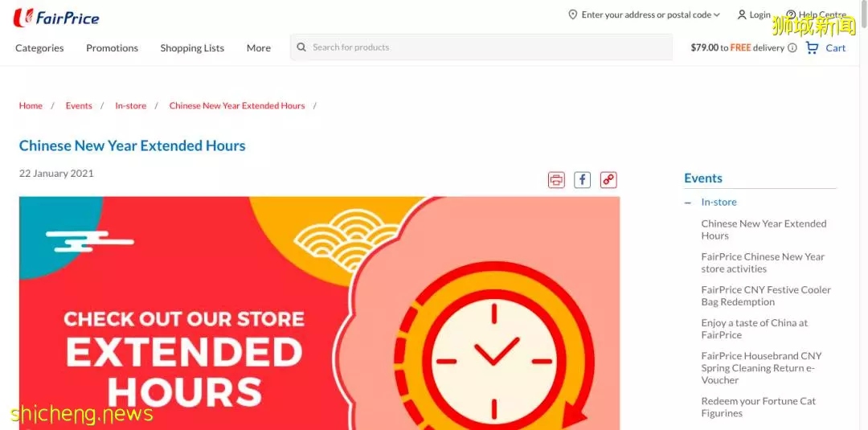Go to Home breadcrumb link
The image size is (868, 430).
point(31,106)
